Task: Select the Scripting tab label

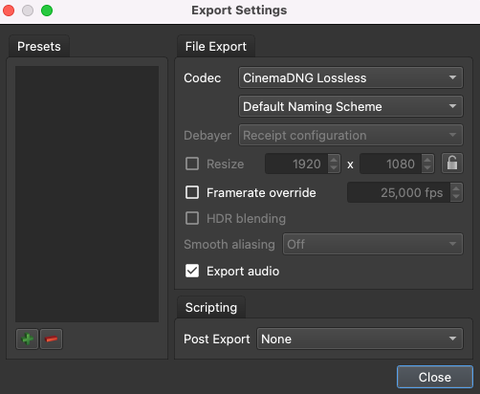Action: (x=211, y=307)
